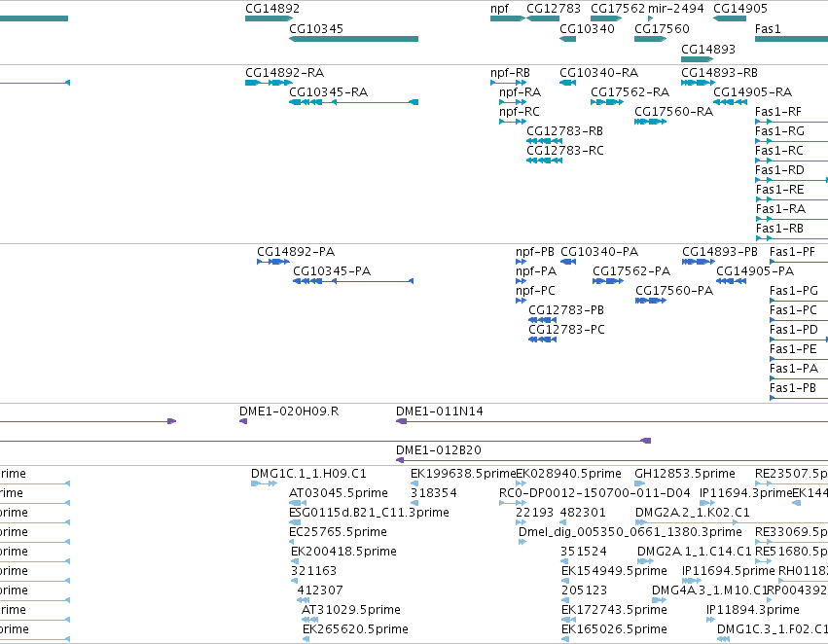
Task: Click transcript npf-RA
Action: point(513,102)
